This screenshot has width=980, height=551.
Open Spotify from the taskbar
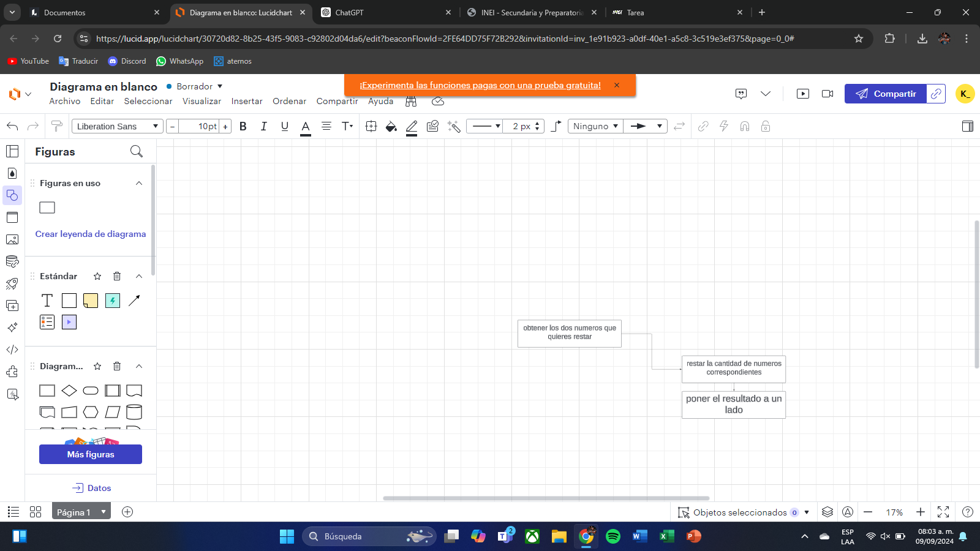coord(612,536)
